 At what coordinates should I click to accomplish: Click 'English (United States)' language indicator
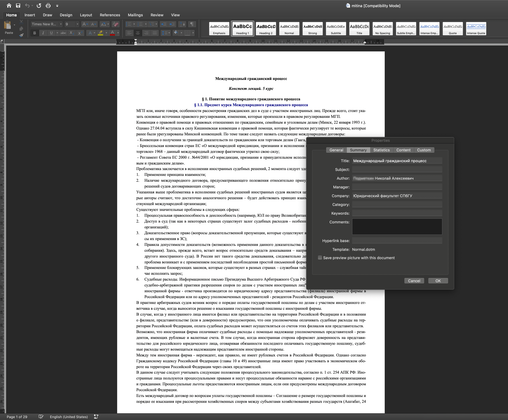[x=69, y=417]
